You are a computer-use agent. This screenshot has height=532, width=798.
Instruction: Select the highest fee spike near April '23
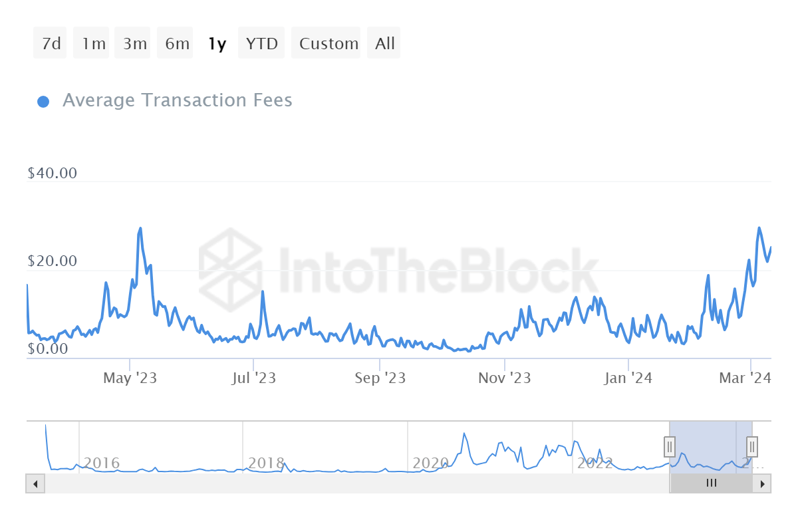(x=140, y=227)
